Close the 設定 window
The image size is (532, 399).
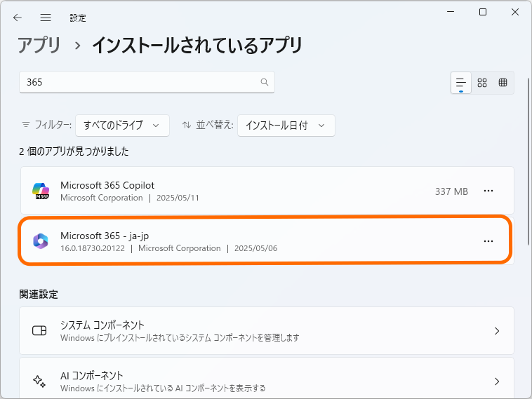(x=514, y=12)
